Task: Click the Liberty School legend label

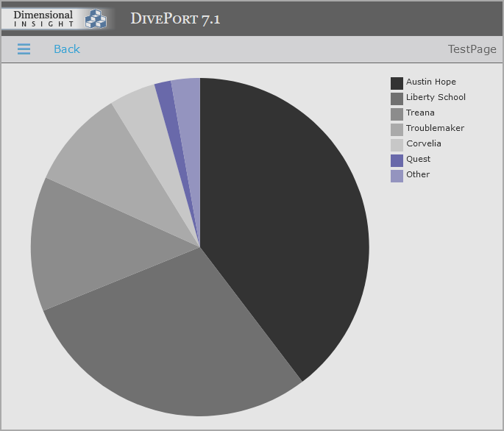Action: 436,97
